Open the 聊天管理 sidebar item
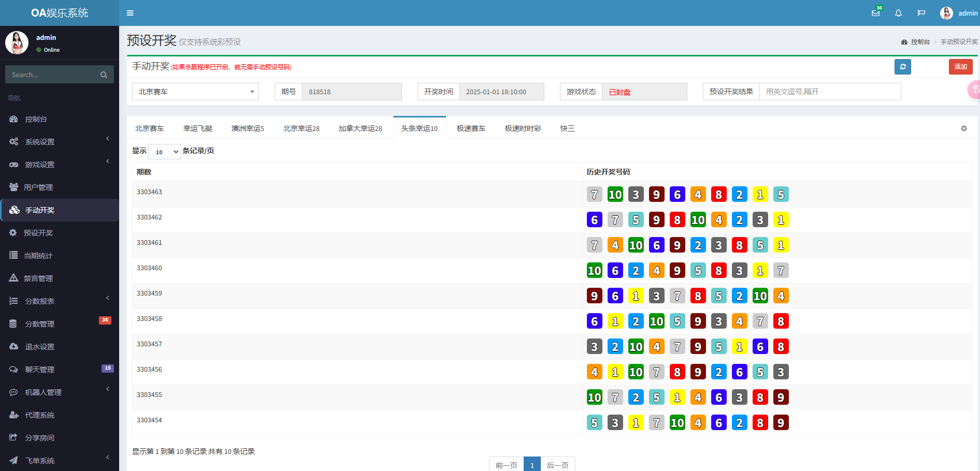980x471 pixels. pyautogui.click(x=40, y=370)
